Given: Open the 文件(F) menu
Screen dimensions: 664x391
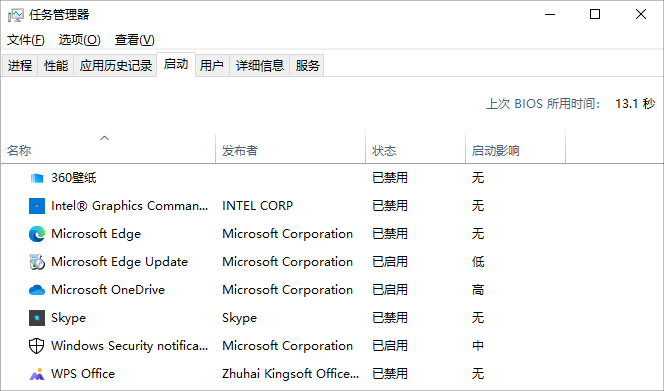Looking at the screenshot, I should tap(25, 40).
